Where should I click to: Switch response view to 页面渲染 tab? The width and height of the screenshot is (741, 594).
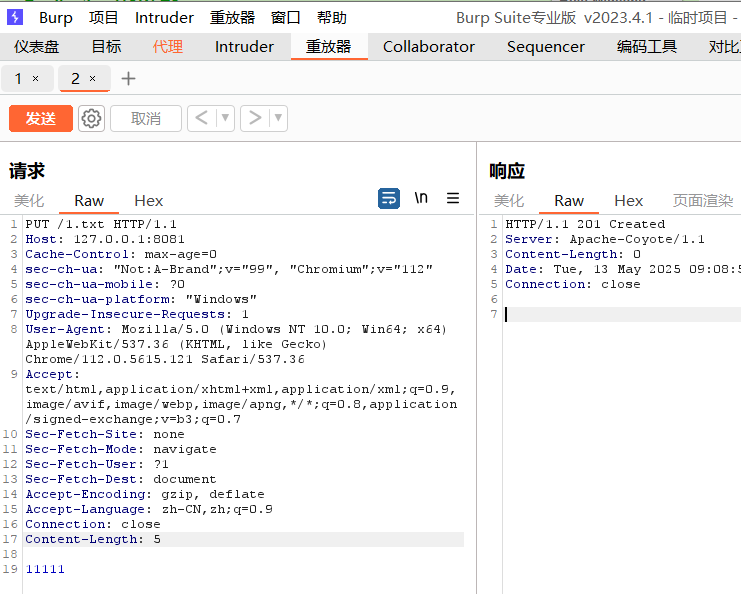(702, 201)
